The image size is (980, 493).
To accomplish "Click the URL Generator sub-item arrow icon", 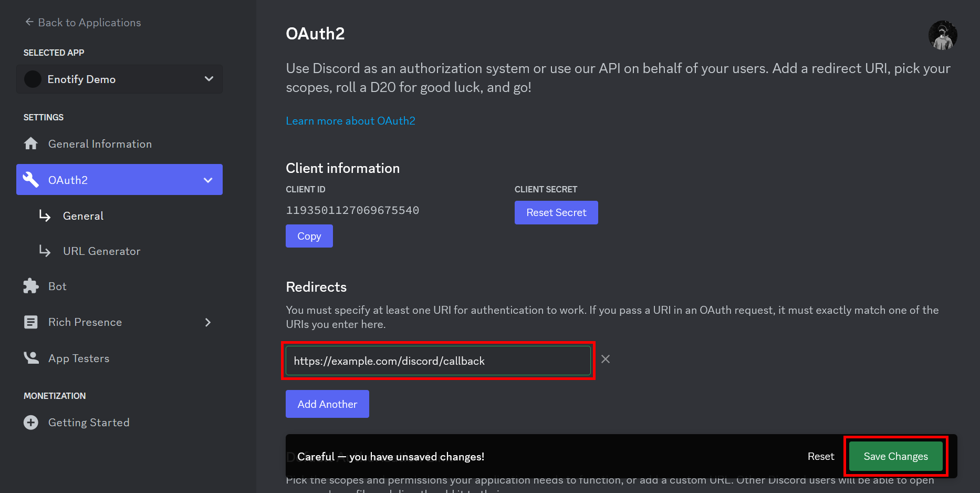I will [45, 251].
